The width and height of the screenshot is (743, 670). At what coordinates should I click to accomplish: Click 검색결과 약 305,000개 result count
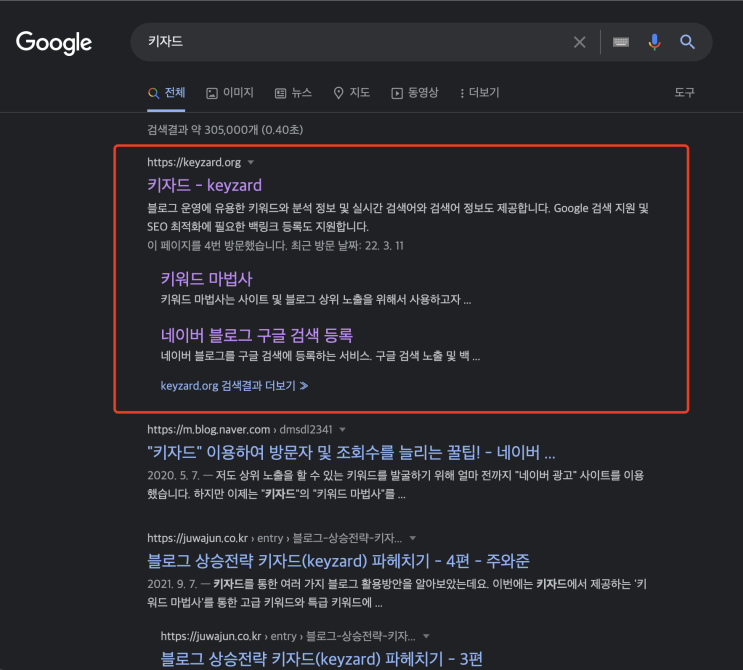[x=225, y=130]
